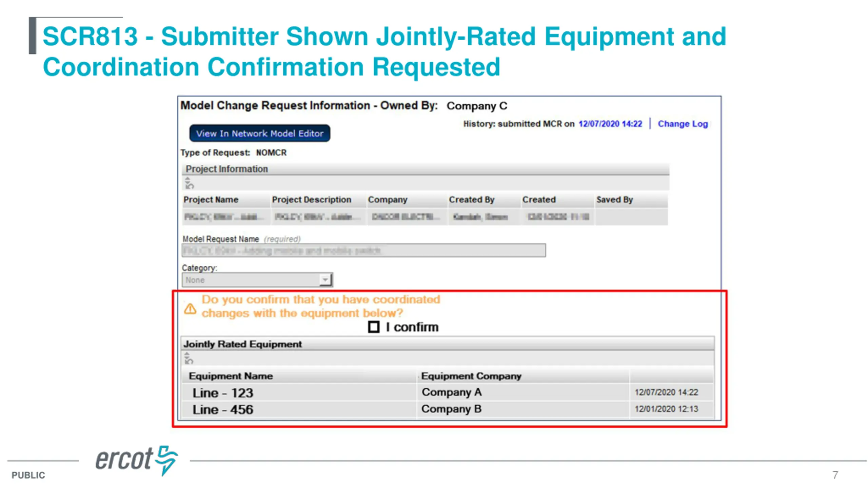Click the Company B cell
Image resolution: width=868 pixels, height=488 pixels.
[x=523, y=409]
